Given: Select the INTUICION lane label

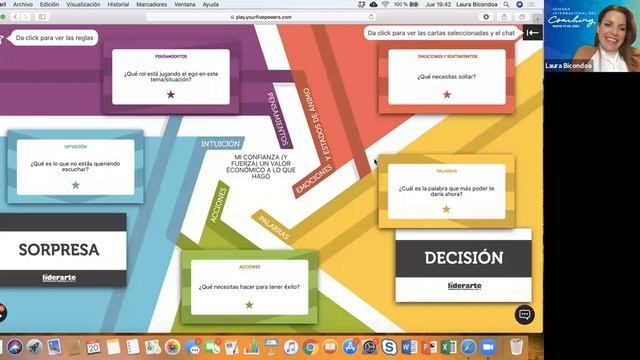Looking at the screenshot, I should [220, 144].
